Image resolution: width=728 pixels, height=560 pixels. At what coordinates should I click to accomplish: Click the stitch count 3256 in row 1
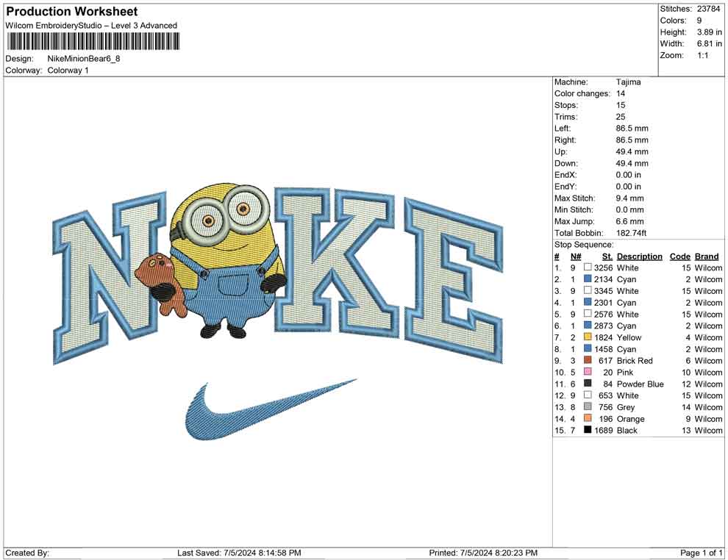[x=604, y=268]
